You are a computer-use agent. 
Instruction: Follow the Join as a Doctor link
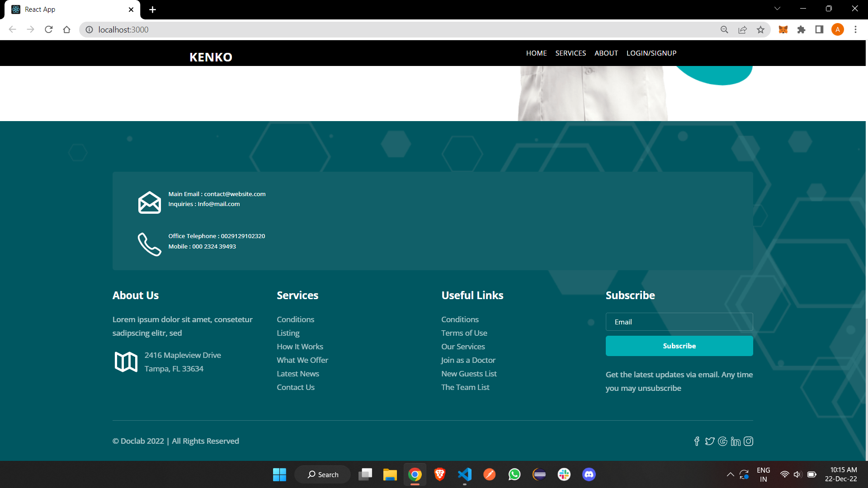[x=468, y=360]
